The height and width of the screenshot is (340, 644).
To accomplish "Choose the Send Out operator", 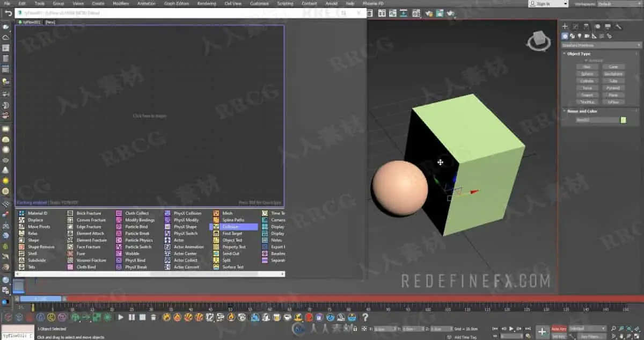I will tap(231, 254).
